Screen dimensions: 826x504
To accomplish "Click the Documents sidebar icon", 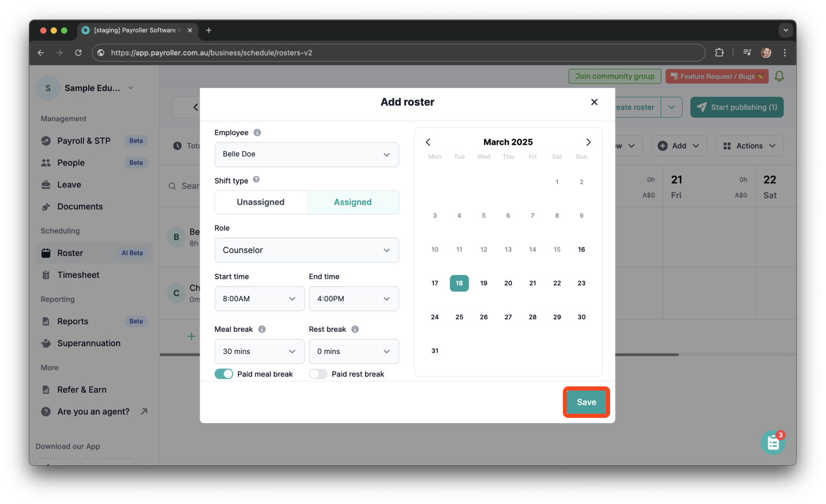I will [46, 207].
